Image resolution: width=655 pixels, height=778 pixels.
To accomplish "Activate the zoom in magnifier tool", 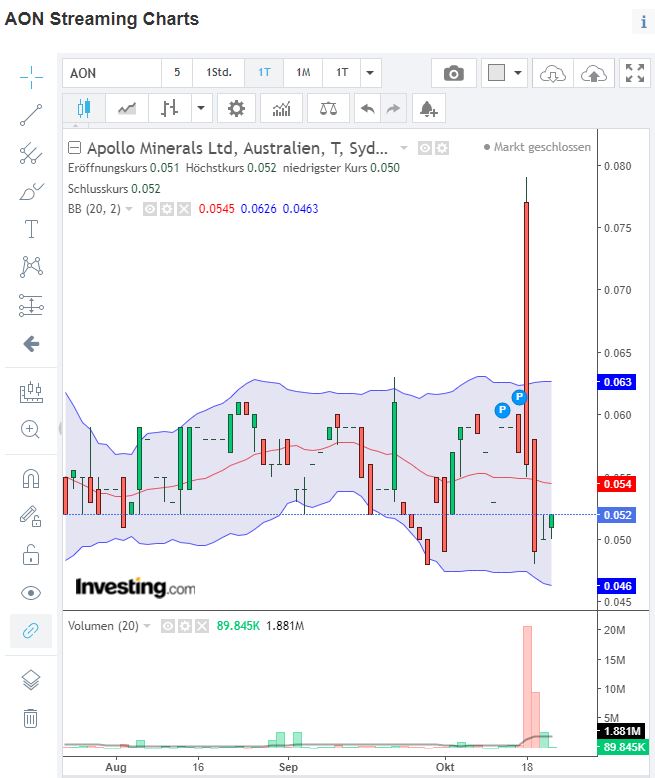I will tap(31, 429).
